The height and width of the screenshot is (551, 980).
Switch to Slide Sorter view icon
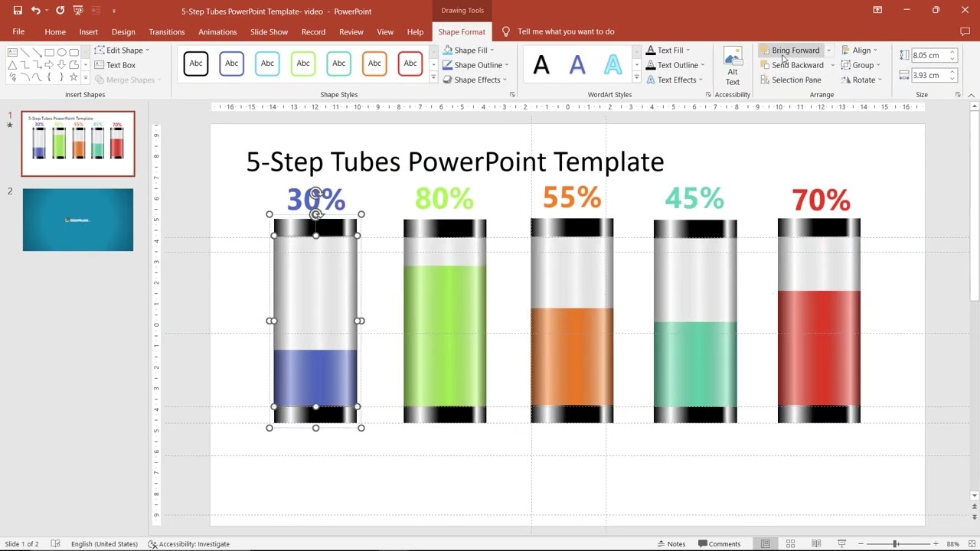(x=791, y=544)
